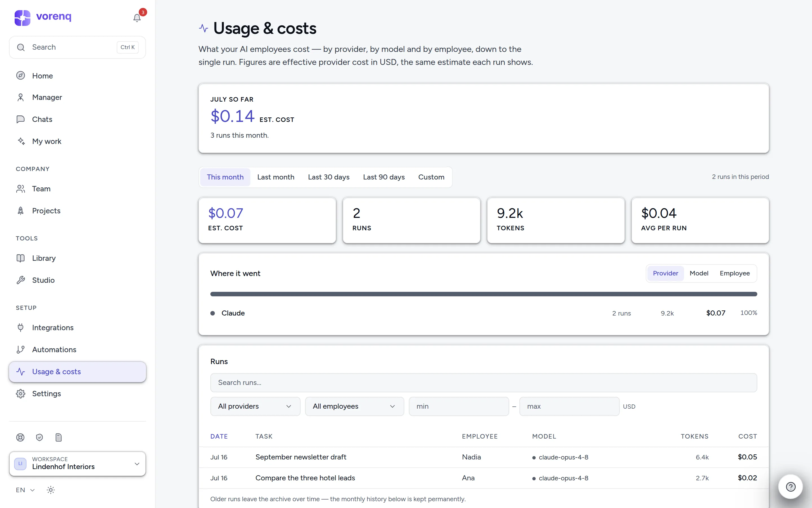Click the vorenq logo icon
This screenshot has width=812, height=508.
[x=23, y=17]
